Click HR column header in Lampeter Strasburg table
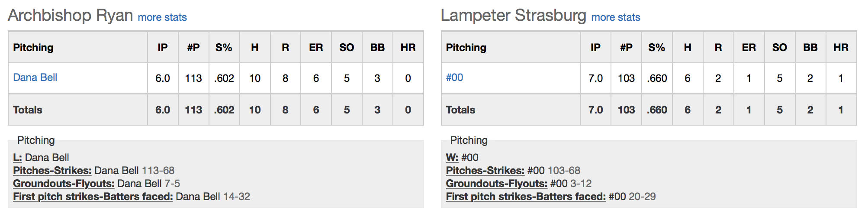Image resolution: width=868 pixels, height=220 pixels. click(x=841, y=48)
